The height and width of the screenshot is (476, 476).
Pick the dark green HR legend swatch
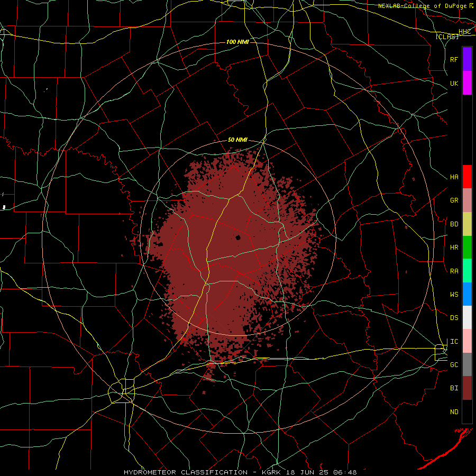tap(467, 247)
